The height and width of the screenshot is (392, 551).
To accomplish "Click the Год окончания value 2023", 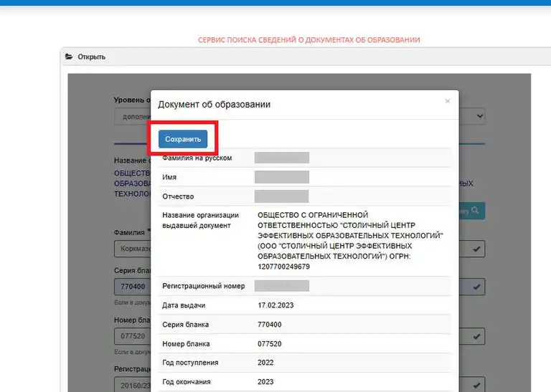I will [x=265, y=382].
